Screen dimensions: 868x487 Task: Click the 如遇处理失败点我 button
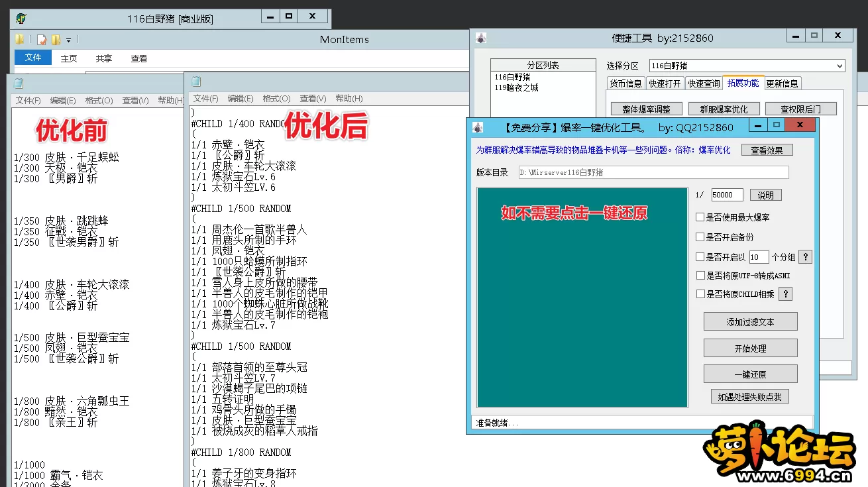coord(749,396)
